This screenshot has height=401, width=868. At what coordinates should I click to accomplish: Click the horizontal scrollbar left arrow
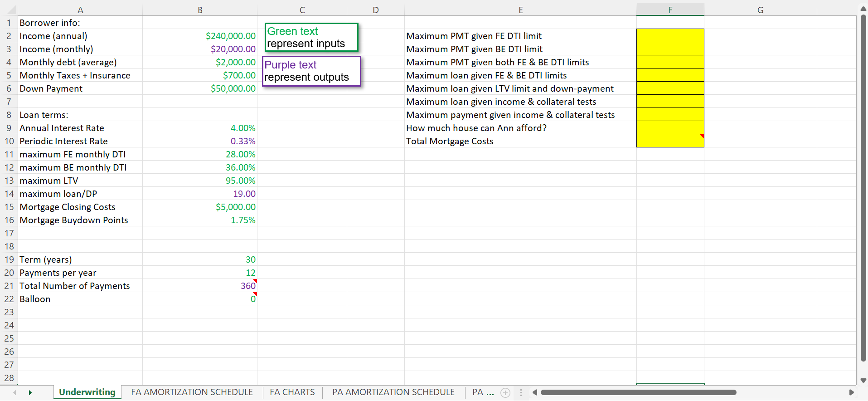tap(535, 392)
